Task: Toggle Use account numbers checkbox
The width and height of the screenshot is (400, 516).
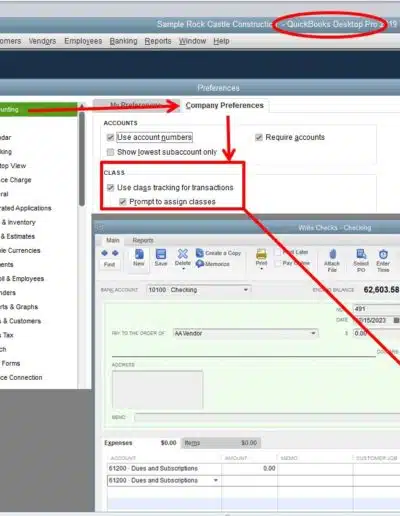Action: coord(110,137)
